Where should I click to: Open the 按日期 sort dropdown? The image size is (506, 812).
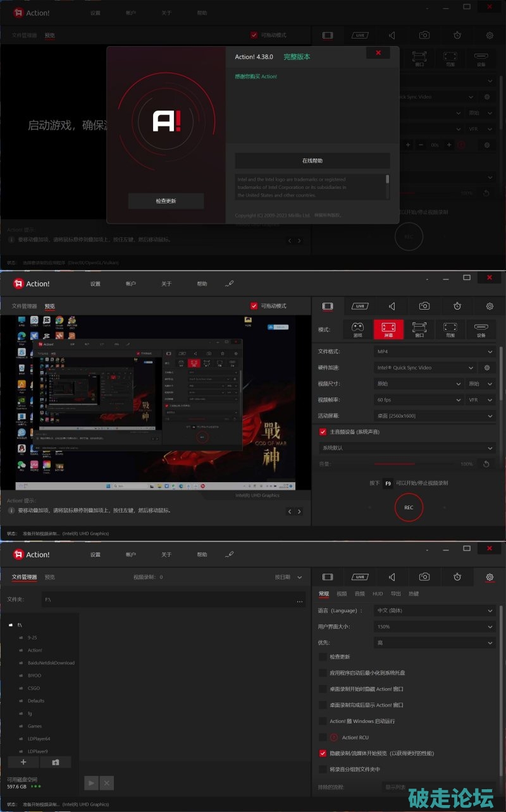point(288,577)
